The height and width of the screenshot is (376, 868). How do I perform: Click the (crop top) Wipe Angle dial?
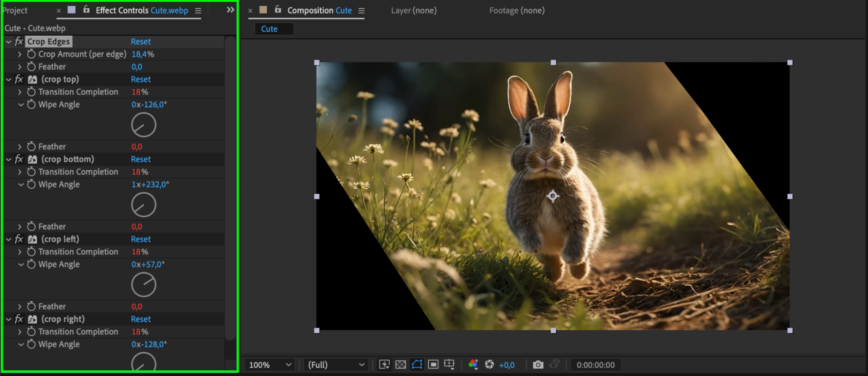point(144,125)
